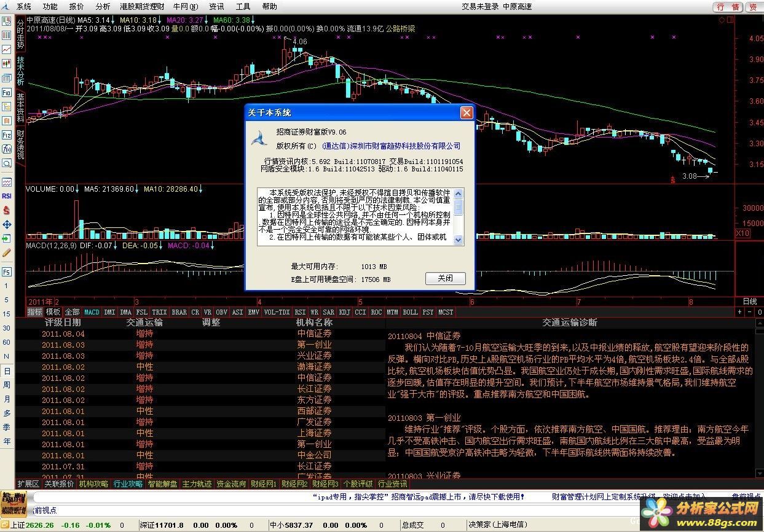
Task: Select the 西部证券 rating row
Action: [200, 411]
